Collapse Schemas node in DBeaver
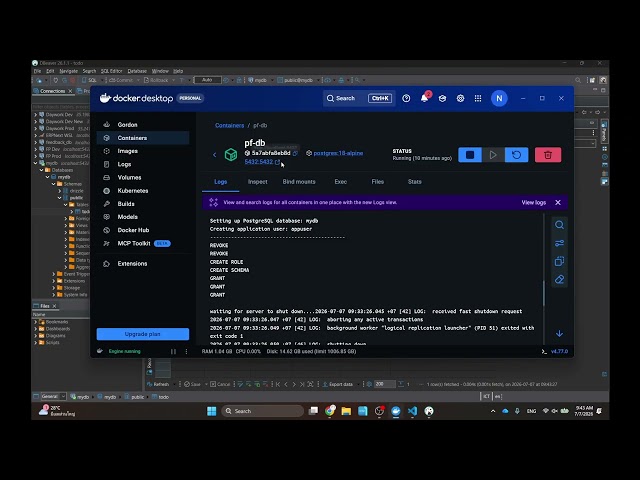The width and height of the screenshot is (640, 480). pyautogui.click(x=53, y=184)
